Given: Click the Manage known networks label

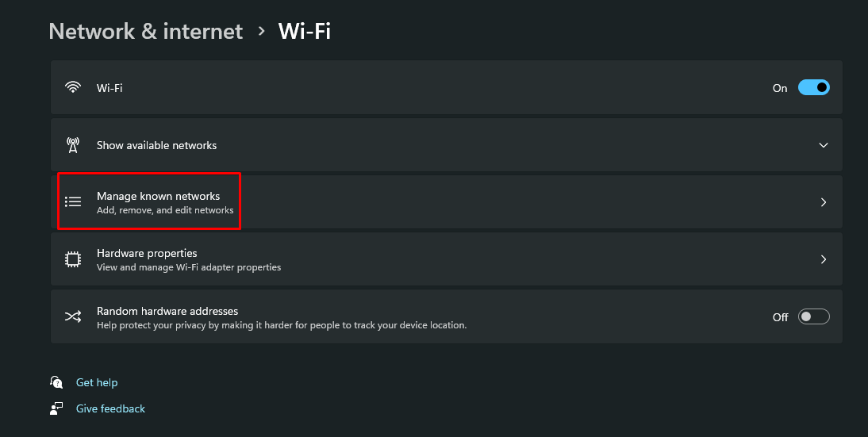Looking at the screenshot, I should (159, 196).
